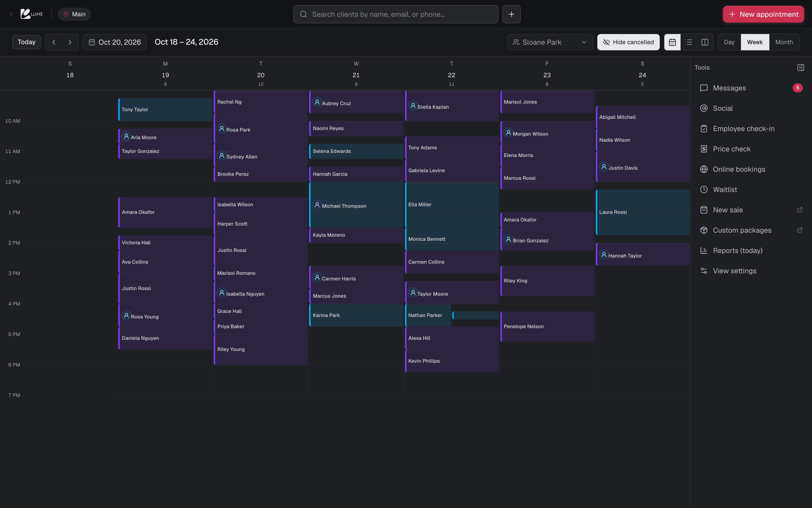This screenshot has width=812, height=508.
Task: Open Riley Young's appointment
Action: (x=261, y=350)
